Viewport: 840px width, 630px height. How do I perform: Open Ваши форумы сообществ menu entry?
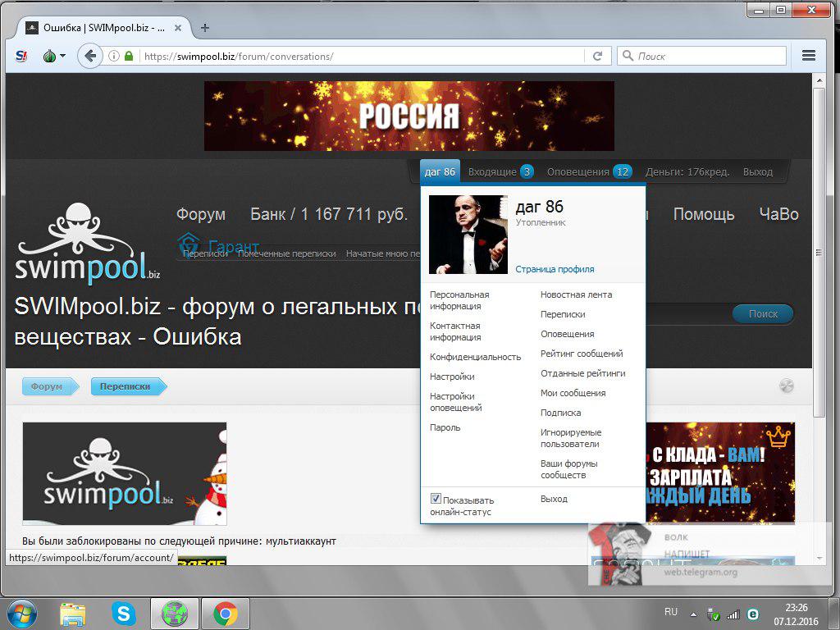pyautogui.click(x=569, y=469)
